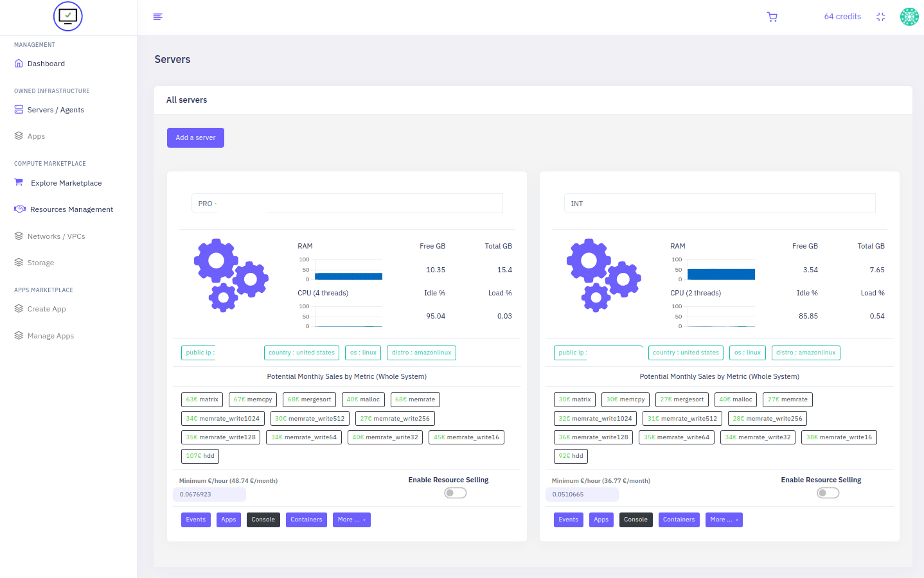Enable Resource Selling for PRO server

click(x=455, y=493)
